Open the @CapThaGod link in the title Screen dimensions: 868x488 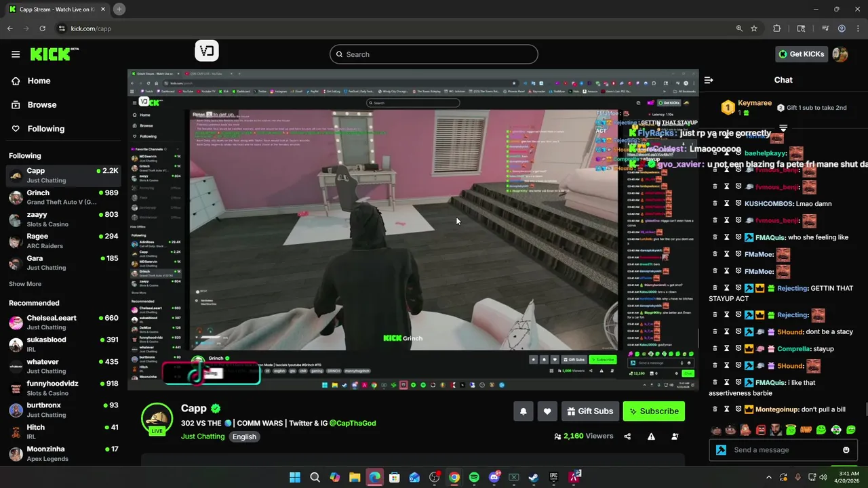pos(353,423)
